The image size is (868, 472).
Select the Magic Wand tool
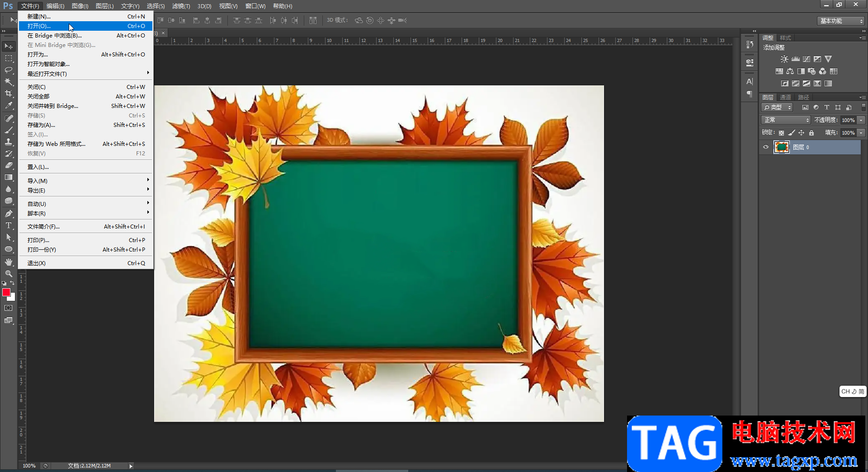point(9,82)
